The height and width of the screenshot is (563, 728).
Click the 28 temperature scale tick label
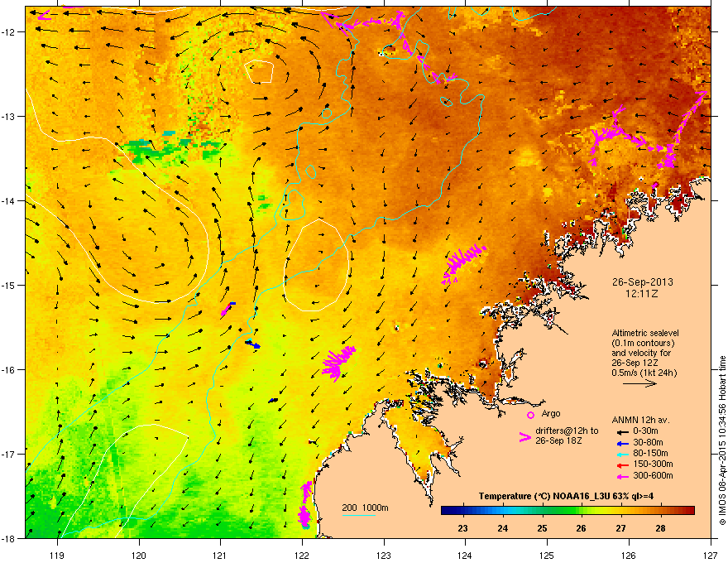pos(660,528)
